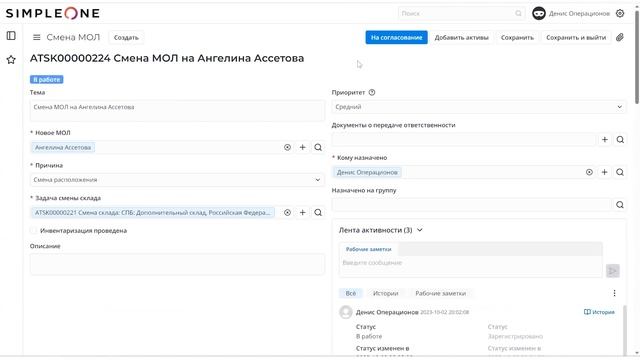This screenshot has height=360, width=640.
Task: Click the Сохранить button
Action: 517,38
